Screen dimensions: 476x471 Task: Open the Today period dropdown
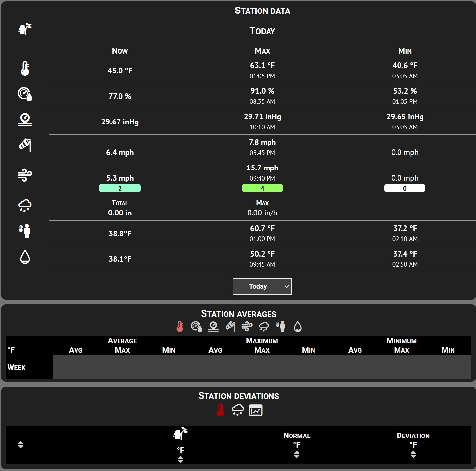[262, 286]
